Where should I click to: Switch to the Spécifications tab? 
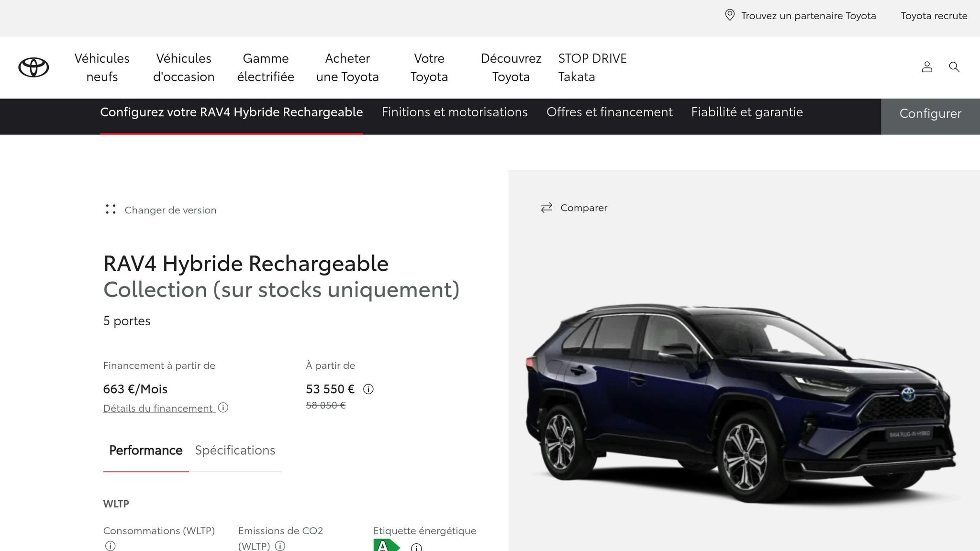pos(234,450)
